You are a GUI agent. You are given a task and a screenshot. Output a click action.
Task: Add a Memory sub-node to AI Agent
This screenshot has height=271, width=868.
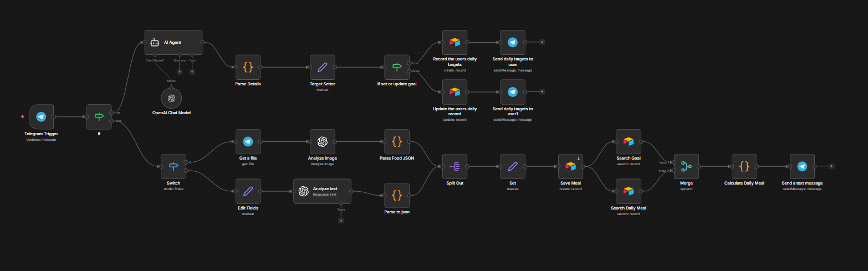click(180, 71)
